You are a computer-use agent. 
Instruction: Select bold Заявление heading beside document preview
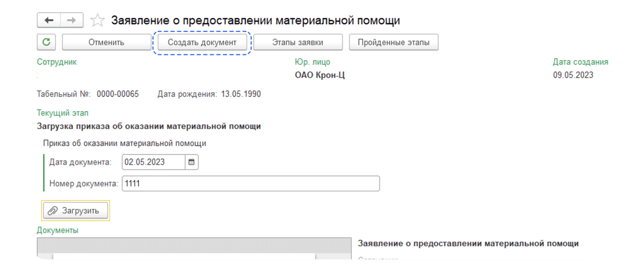tap(468, 243)
